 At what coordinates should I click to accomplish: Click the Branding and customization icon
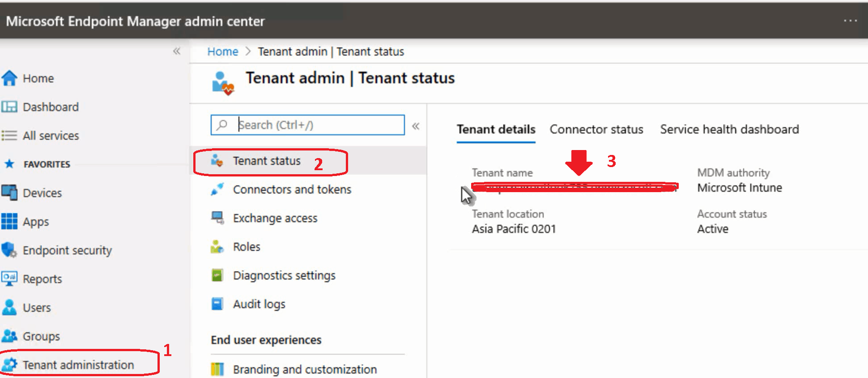(x=217, y=369)
